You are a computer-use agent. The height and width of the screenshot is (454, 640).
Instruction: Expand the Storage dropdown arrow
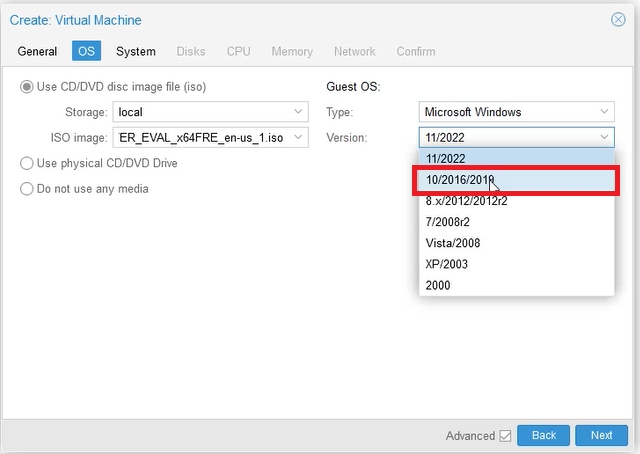point(298,112)
